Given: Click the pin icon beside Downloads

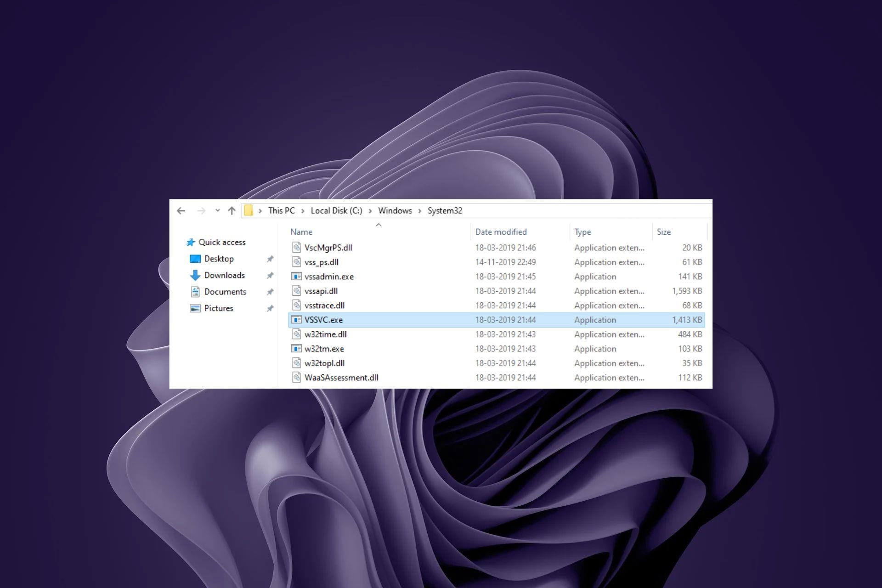Looking at the screenshot, I should point(270,276).
